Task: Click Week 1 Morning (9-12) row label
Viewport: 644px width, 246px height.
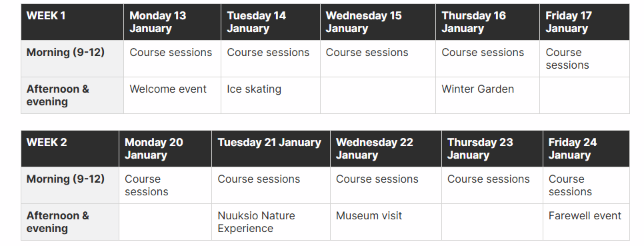Action: [x=72, y=59]
